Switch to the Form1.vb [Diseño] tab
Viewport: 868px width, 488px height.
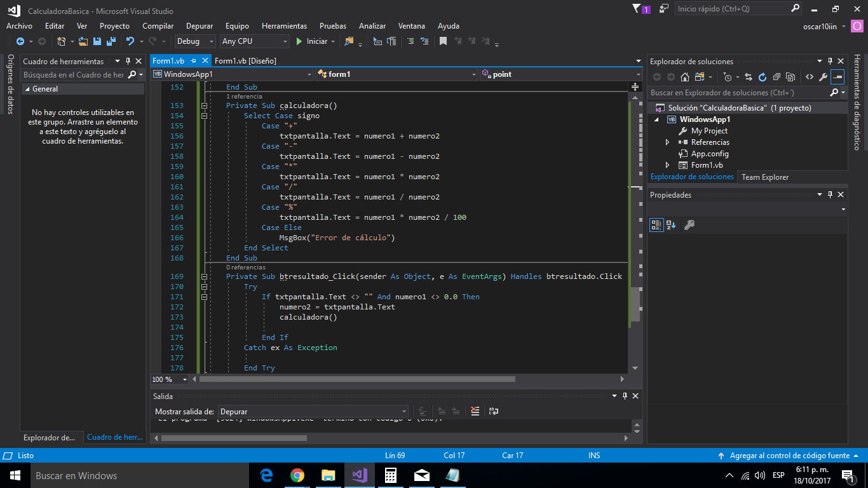245,61
